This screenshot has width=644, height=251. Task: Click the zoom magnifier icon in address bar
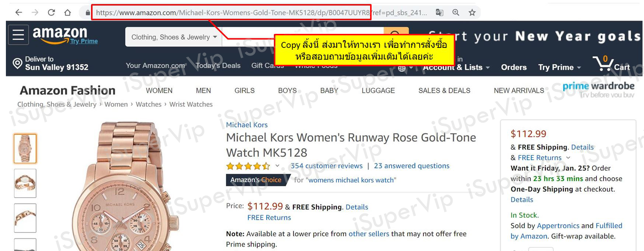[x=456, y=13]
